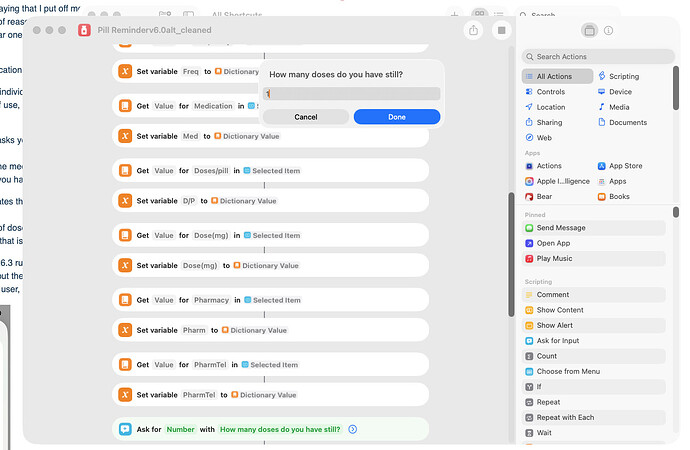Open the App Store actions
This screenshot has height=450, width=690.
pos(625,166)
